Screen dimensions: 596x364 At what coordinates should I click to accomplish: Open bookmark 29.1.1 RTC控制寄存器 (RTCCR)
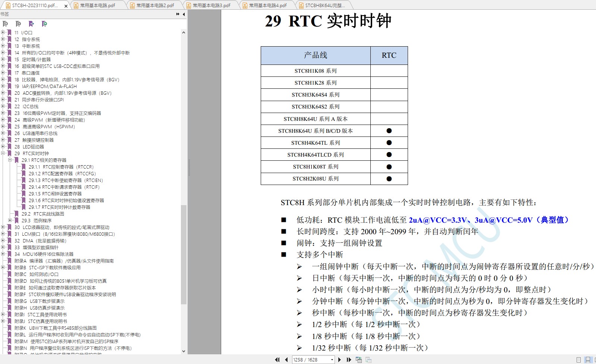point(61,167)
